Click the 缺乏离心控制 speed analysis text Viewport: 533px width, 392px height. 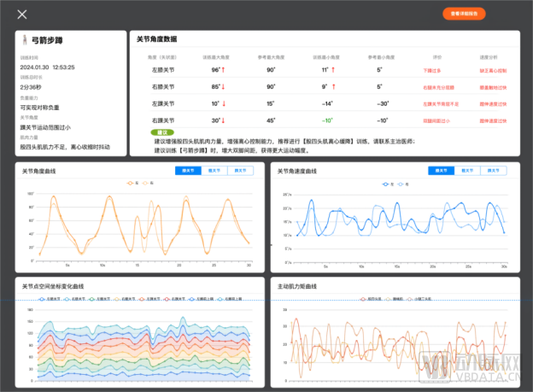coord(488,70)
